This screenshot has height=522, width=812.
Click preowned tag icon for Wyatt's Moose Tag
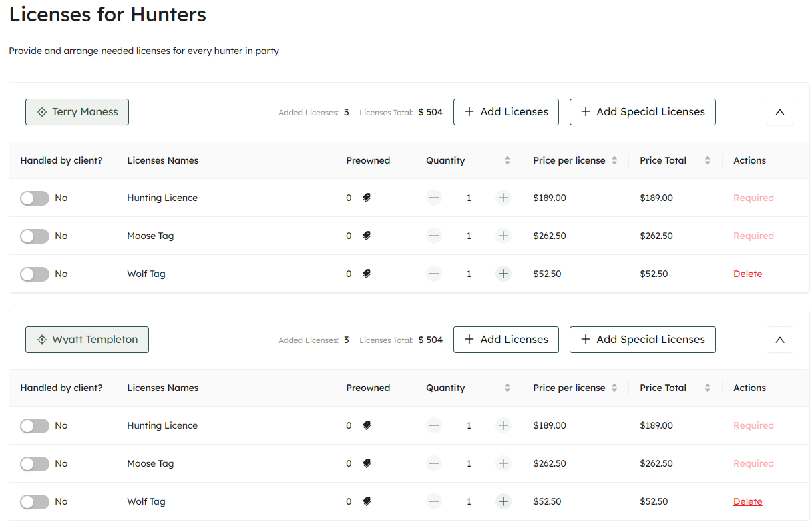pos(367,463)
